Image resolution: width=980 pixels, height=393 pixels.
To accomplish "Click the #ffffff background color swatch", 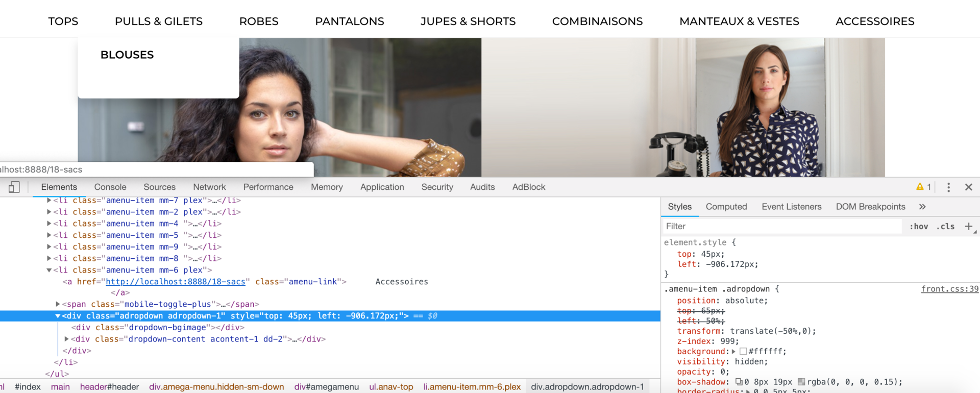I will tap(743, 351).
